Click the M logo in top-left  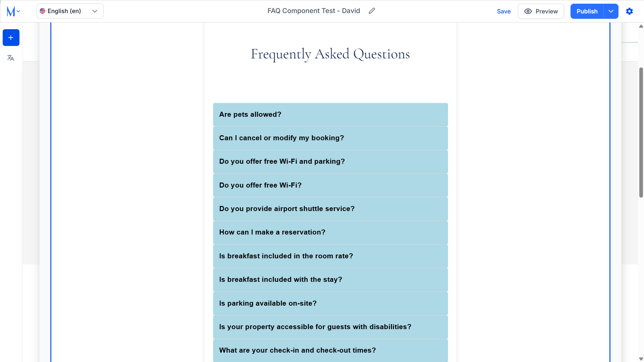click(x=11, y=11)
